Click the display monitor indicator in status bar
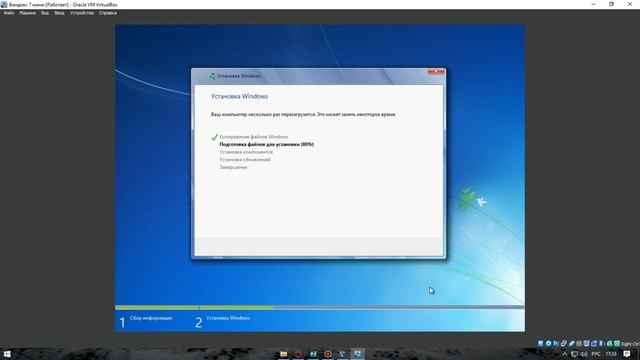Image resolution: width=640 pixels, height=360 pixels. pos(586,344)
